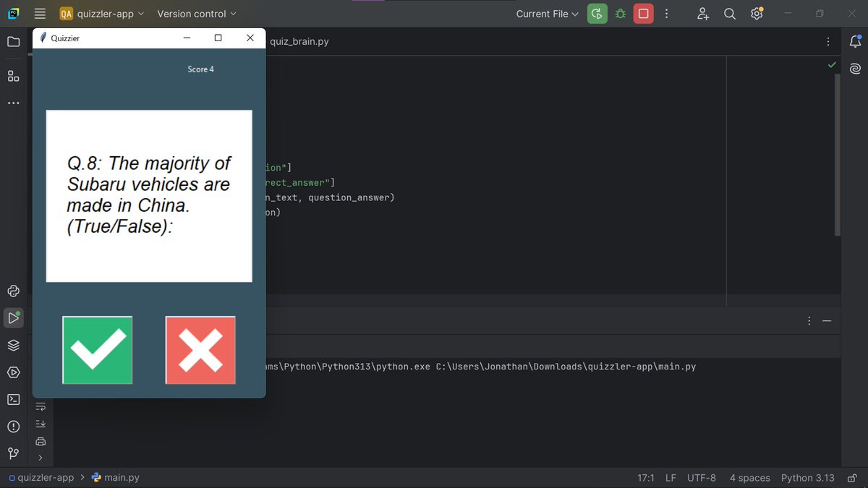Open the Git version control tool window
Image resolution: width=868 pixels, height=488 pixels.
(x=13, y=453)
